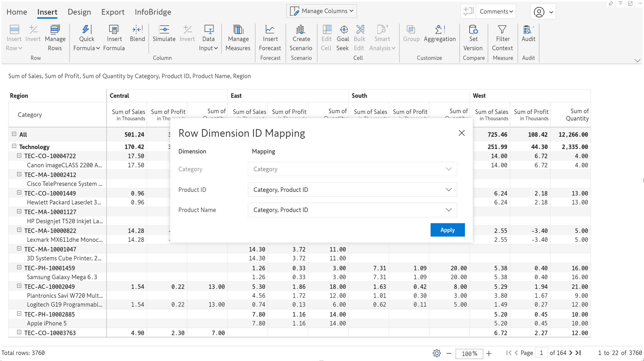
Task: Collapse the TEC-CO-10004722 product row
Action: (19, 156)
